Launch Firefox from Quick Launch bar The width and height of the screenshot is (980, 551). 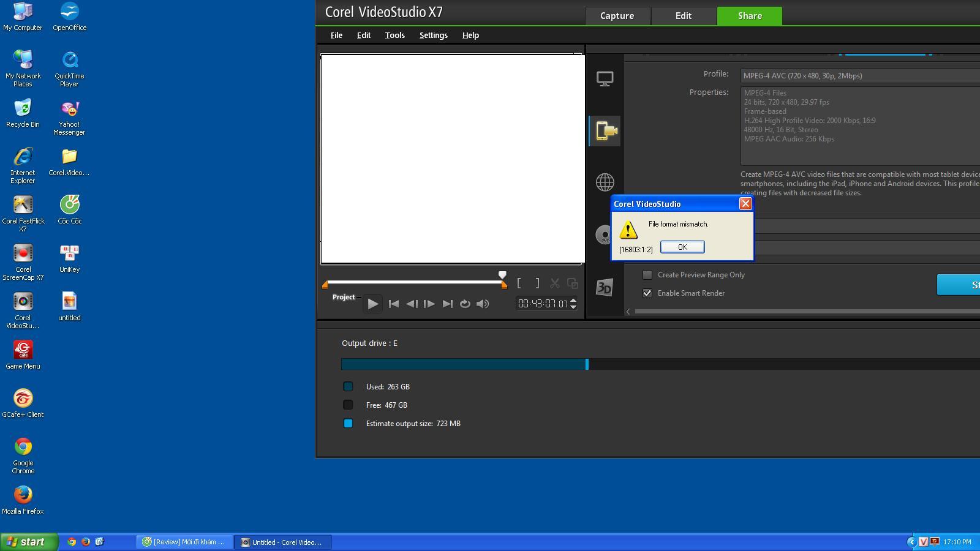(86, 542)
